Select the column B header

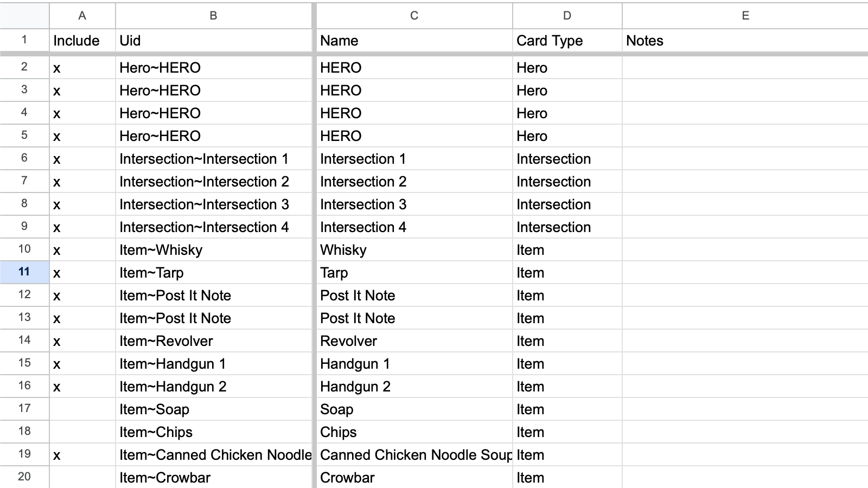coord(213,16)
